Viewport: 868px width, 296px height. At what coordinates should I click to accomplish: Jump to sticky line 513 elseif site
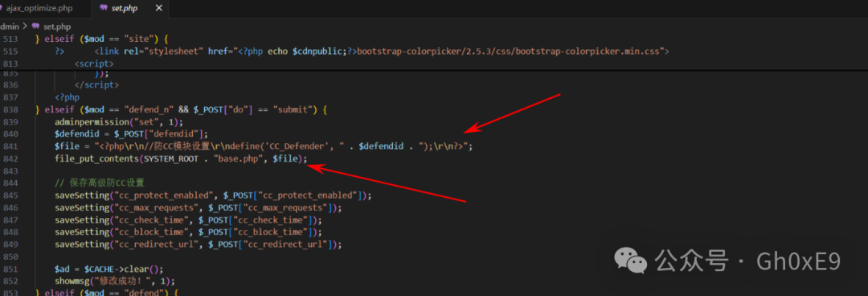tap(101, 39)
